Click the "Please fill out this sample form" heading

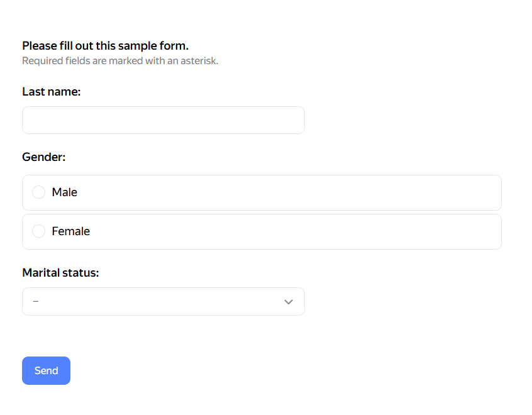(x=105, y=46)
